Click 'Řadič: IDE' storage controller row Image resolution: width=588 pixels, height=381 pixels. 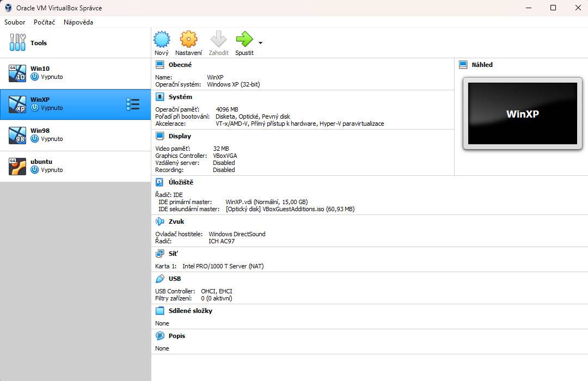click(169, 195)
